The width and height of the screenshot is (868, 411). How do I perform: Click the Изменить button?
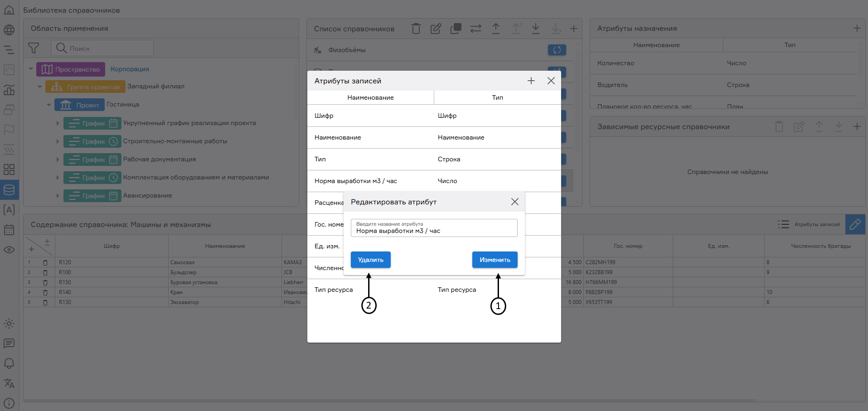[494, 260]
